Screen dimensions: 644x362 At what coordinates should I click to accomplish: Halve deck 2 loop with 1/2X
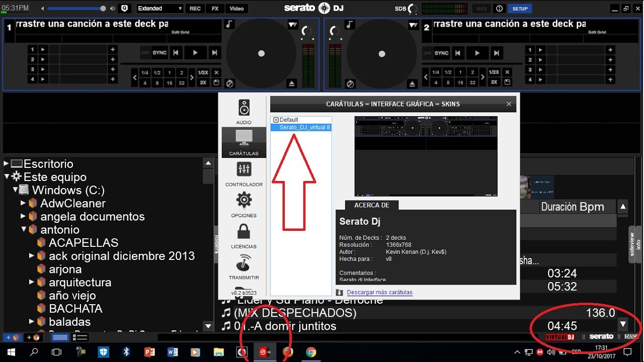[x=494, y=72]
